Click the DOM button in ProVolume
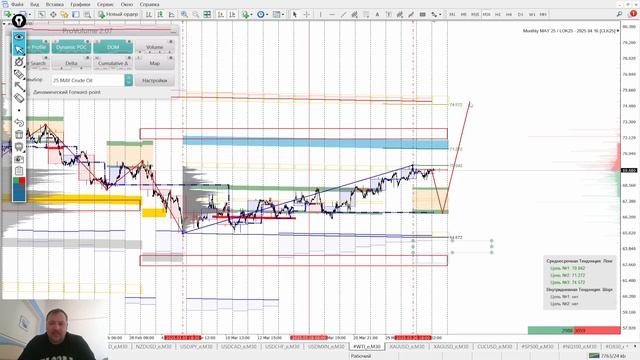Viewport: 640px width, 360px height. point(113,47)
